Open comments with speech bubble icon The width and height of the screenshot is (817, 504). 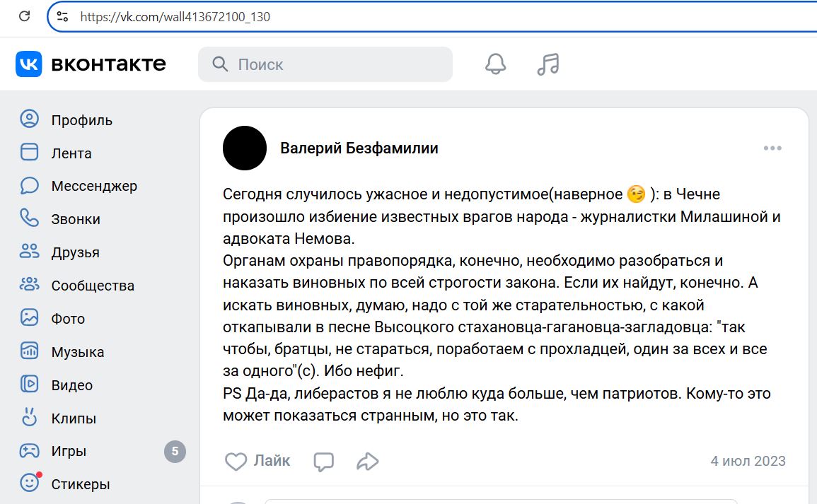pos(323,462)
